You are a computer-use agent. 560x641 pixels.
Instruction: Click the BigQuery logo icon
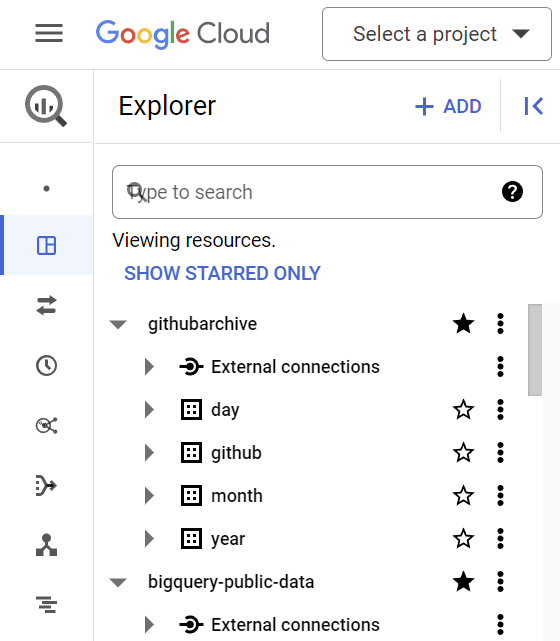(x=46, y=106)
